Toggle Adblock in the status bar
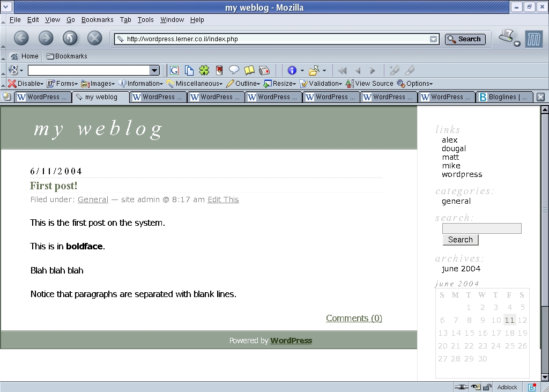 [x=507, y=387]
